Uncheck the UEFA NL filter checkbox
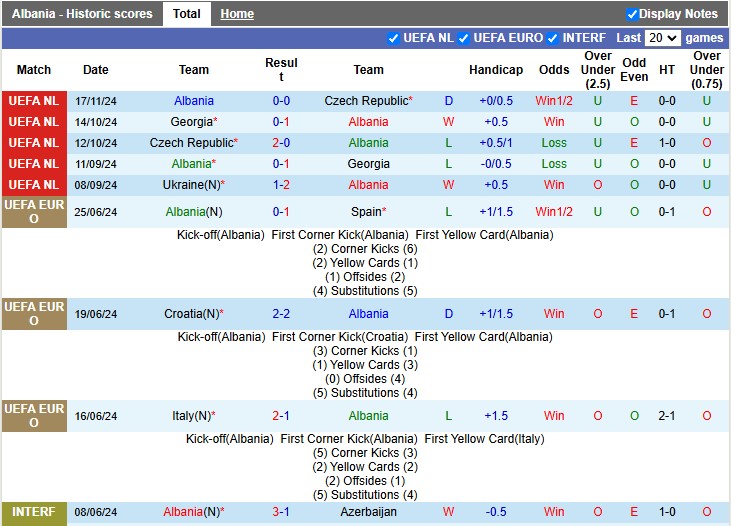This screenshot has height=526, width=731. (x=393, y=38)
